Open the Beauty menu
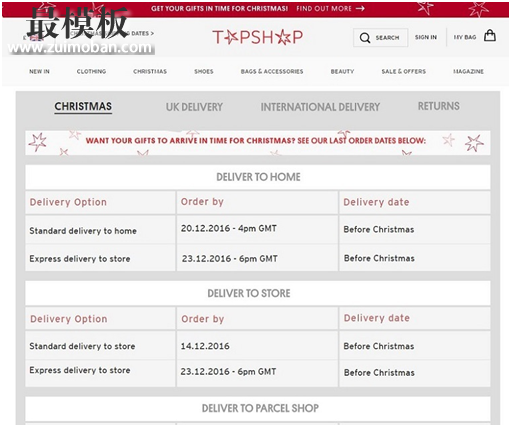The height and width of the screenshot is (427, 511). [x=342, y=71]
